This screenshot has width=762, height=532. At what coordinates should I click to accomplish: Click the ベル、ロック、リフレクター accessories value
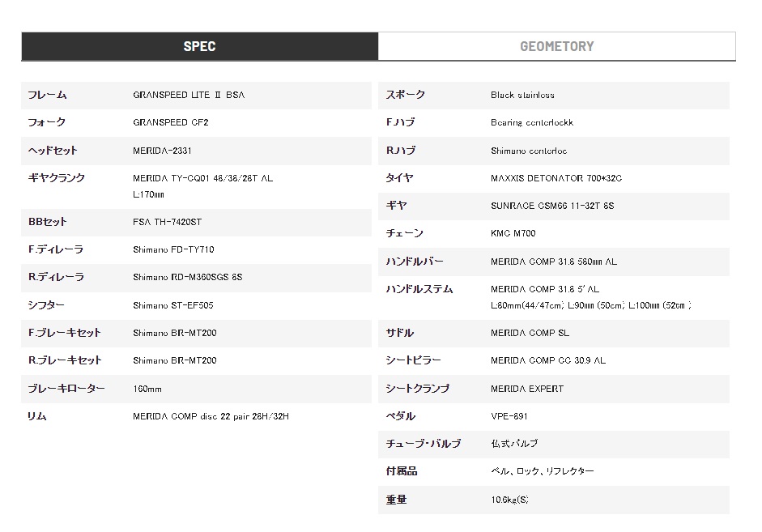(x=543, y=471)
